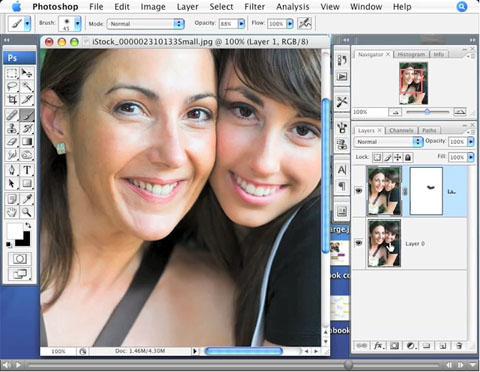
Task: Swap foreground and background colors
Action: pos(28,226)
